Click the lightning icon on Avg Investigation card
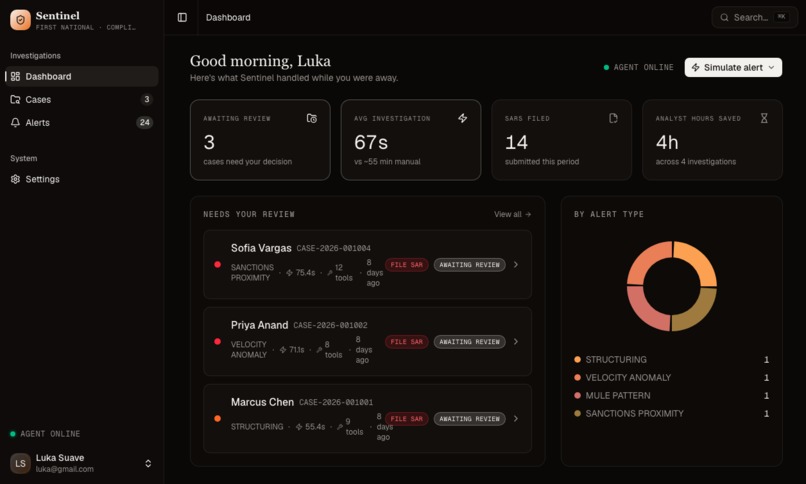 click(x=463, y=118)
